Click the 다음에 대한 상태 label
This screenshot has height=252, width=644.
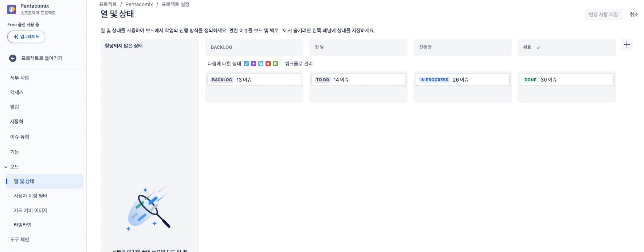[x=224, y=64]
